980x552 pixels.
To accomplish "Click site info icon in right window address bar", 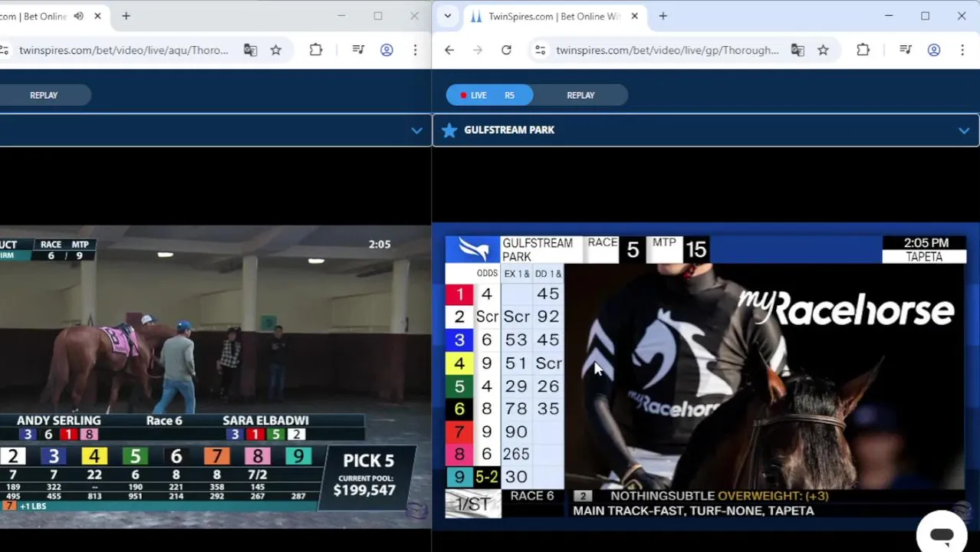I will (541, 50).
